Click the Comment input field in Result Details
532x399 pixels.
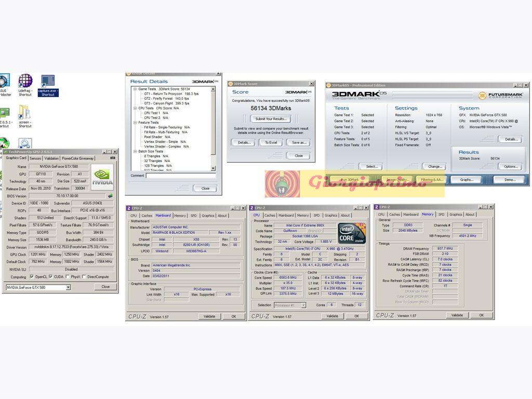point(180,176)
